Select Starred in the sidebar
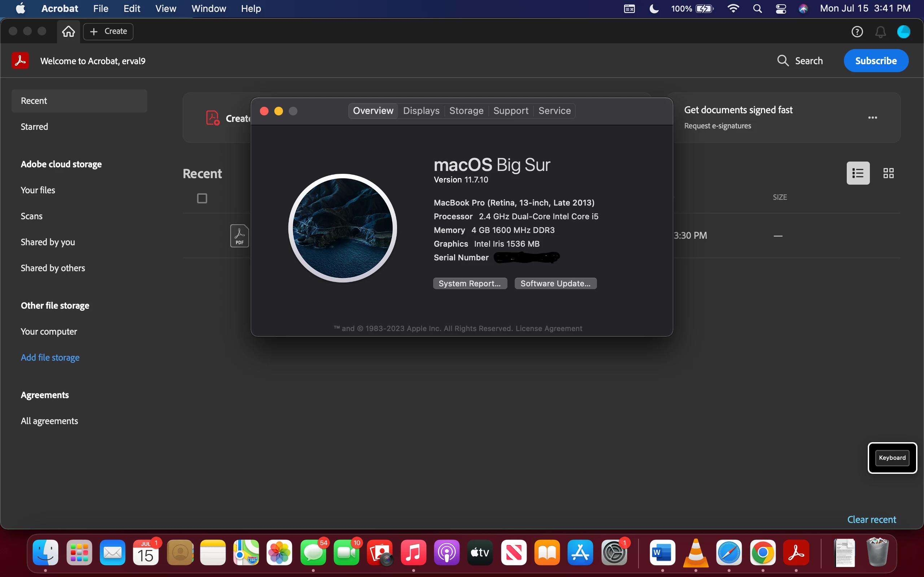Viewport: 924px width, 577px height. point(34,127)
